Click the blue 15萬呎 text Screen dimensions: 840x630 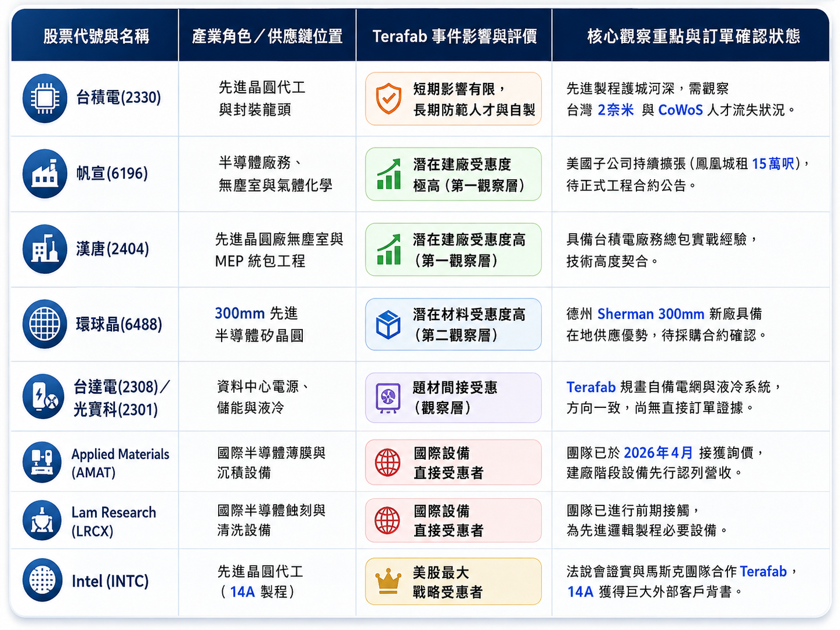(x=773, y=164)
